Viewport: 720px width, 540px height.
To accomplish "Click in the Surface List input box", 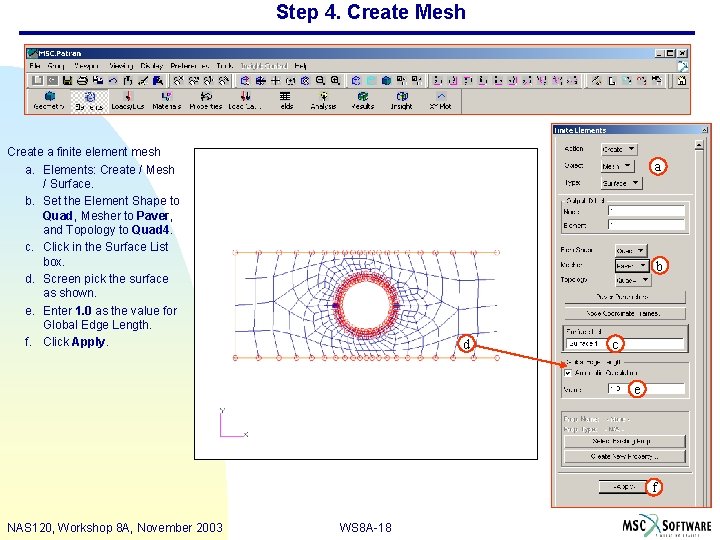I will tap(625, 343).
